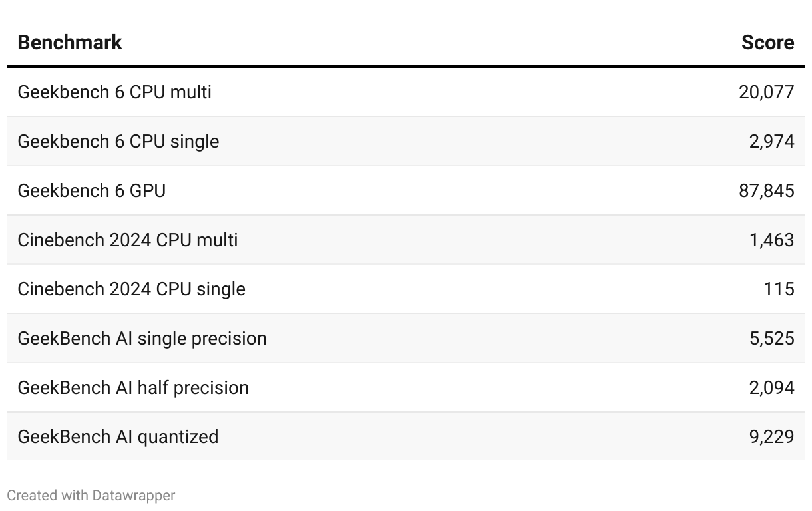Select the Geekbench 6 GPU label
The height and width of the screenshot is (511, 812).
coord(92,190)
